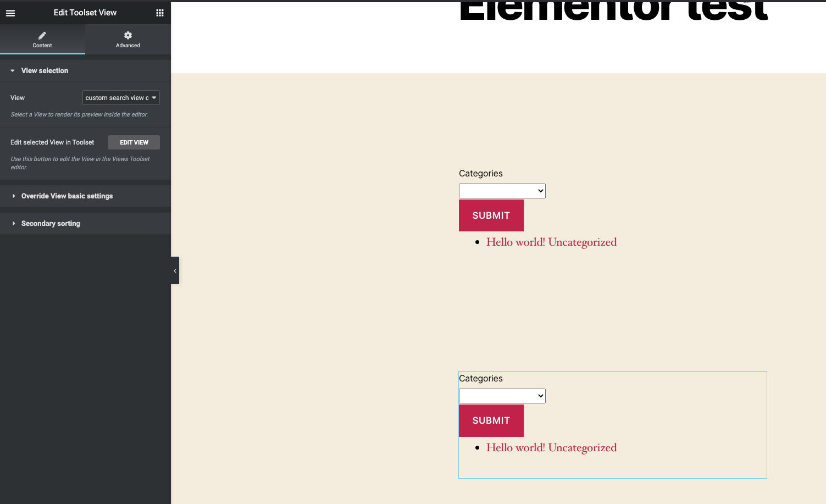Collapse the View selection section
This screenshot has height=504, width=826.
tap(85, 71)
